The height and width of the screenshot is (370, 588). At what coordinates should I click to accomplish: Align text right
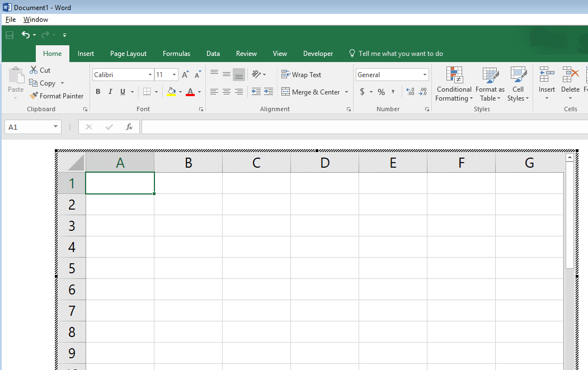point(239,92)
